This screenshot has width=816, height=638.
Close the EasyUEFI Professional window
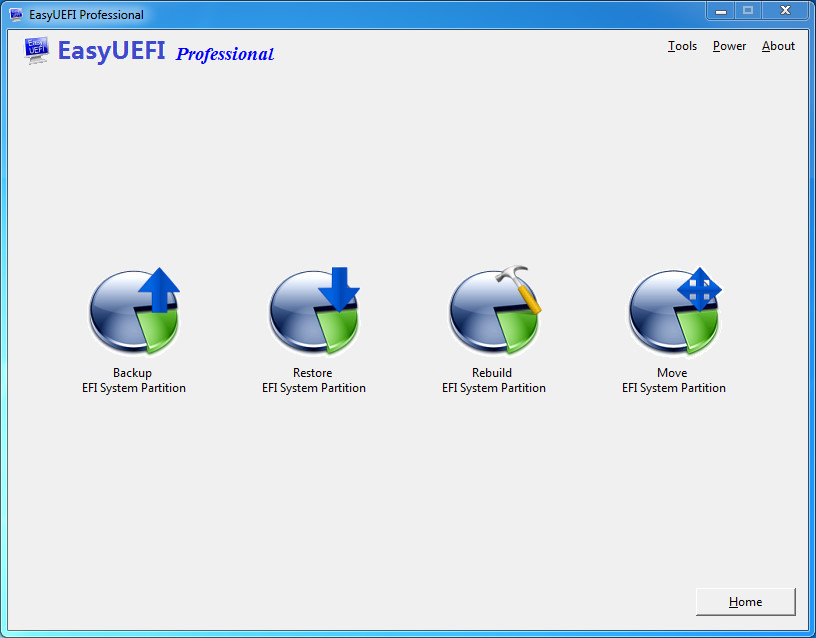click(785, 11)
